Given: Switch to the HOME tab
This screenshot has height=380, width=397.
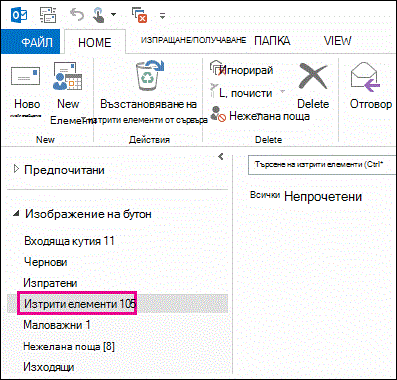Looking at the screenshot, I should 95,42.
